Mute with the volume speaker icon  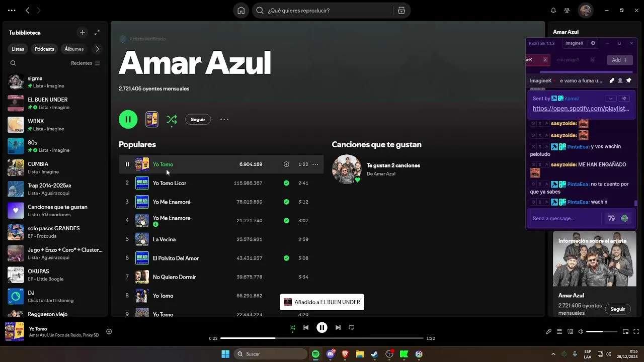tap(581, 331)
